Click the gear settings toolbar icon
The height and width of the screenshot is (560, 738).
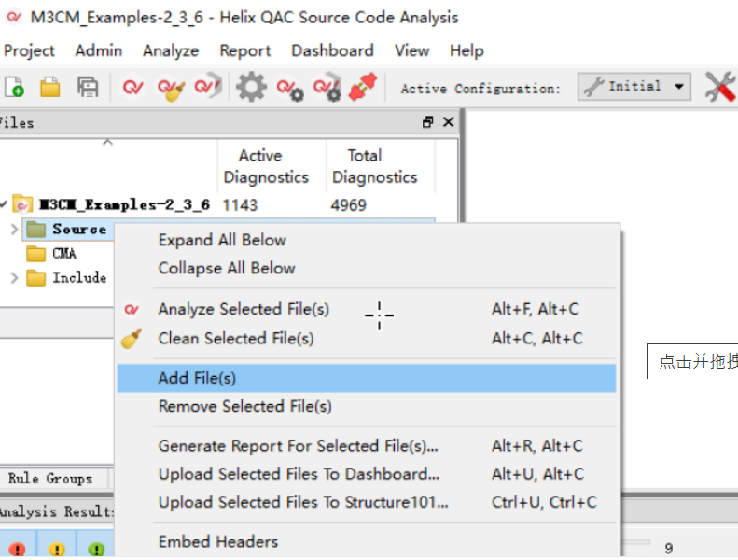pos(251,87)
